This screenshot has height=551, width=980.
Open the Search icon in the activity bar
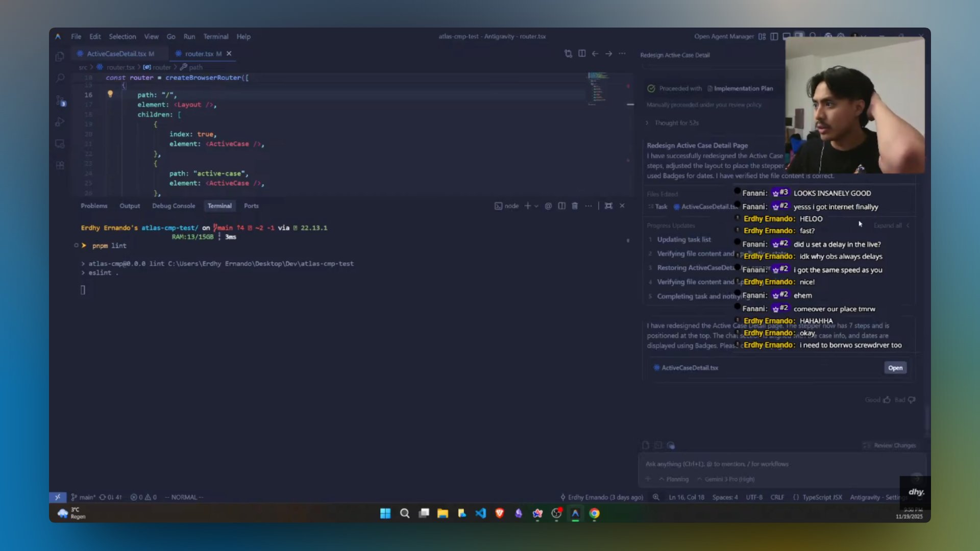pos(60,78)
